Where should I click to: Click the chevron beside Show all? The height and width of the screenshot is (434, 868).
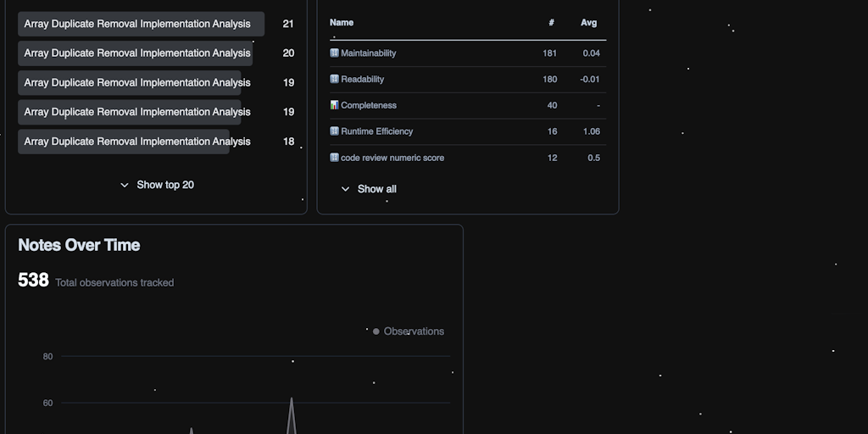[x=346, y=189]
